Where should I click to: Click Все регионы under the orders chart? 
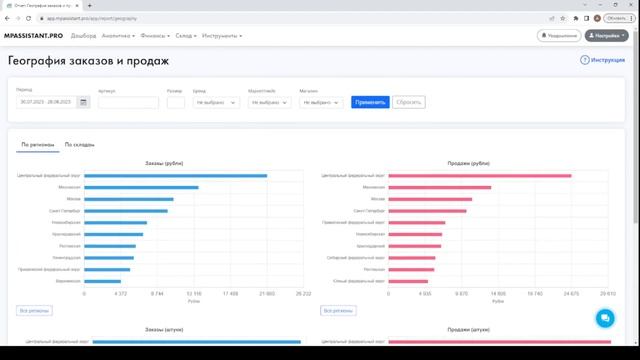click(34, 311)
